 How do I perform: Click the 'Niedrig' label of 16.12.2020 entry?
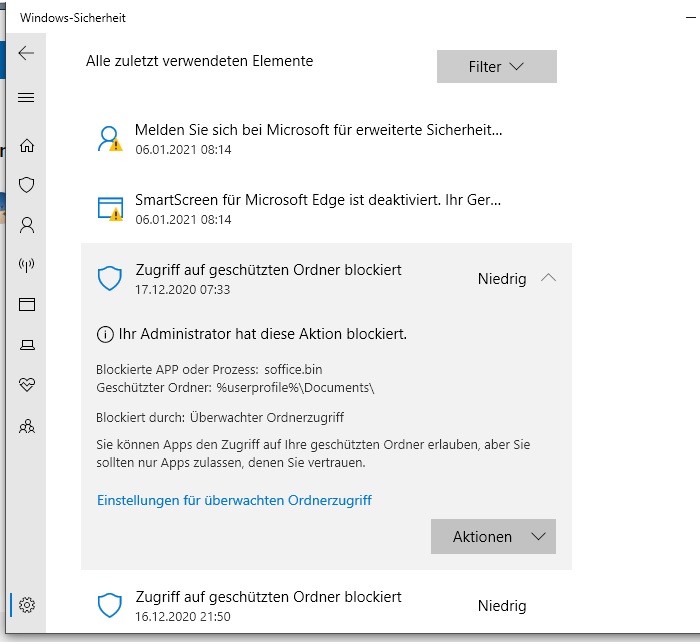(502, 606)
